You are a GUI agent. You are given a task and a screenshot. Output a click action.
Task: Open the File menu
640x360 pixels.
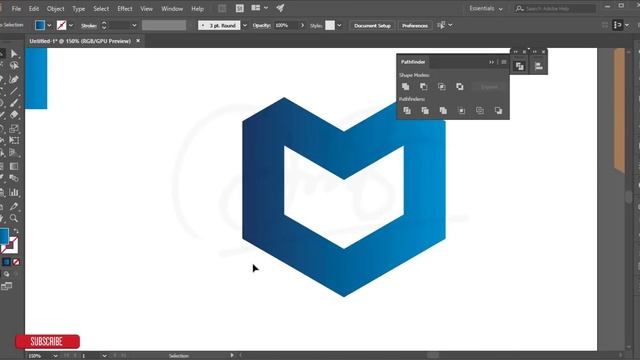16,9
